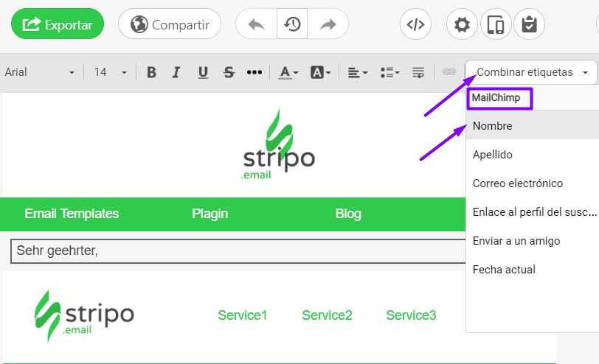Open the checklist test clipboard icon

(x=529, y=24)
